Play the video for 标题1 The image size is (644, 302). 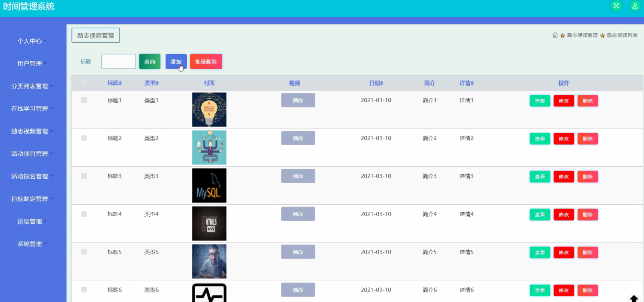click(298, 100)
